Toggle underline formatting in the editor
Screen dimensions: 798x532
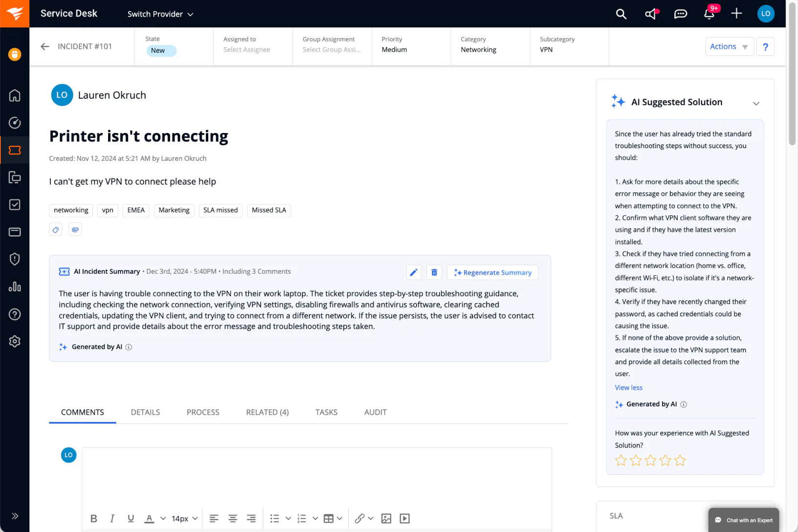tap(131, 518)
